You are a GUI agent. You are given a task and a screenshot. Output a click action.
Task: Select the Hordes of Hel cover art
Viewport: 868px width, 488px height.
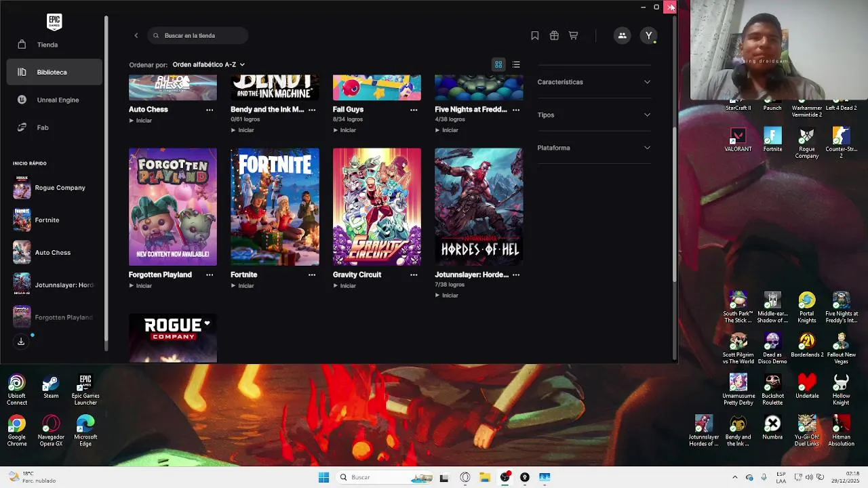pos(479,207)
